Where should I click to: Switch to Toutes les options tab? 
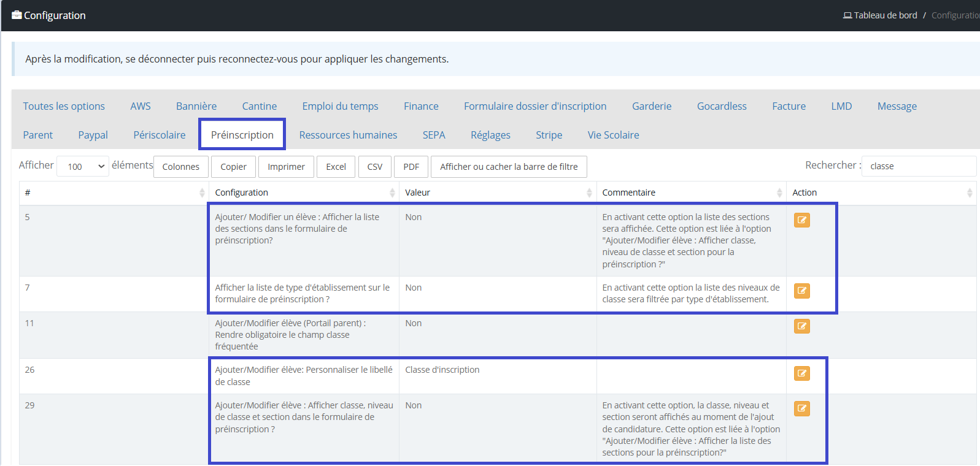tap(64, 106)
